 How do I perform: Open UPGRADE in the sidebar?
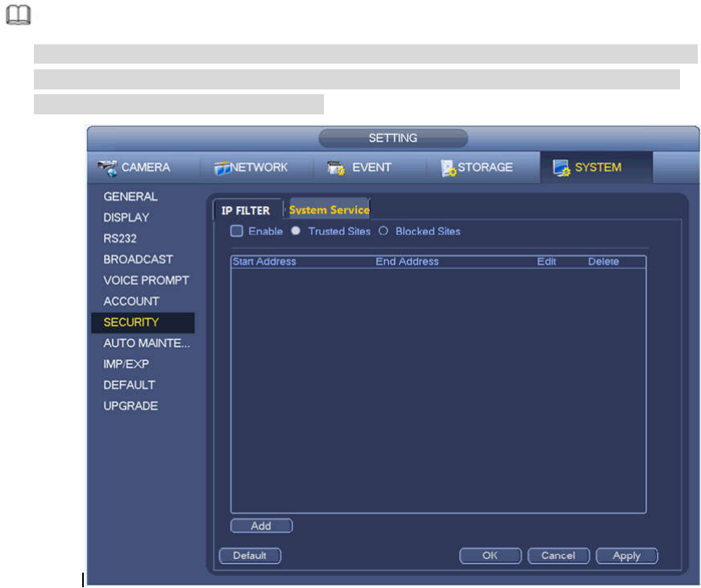click(x=131, y=406)
